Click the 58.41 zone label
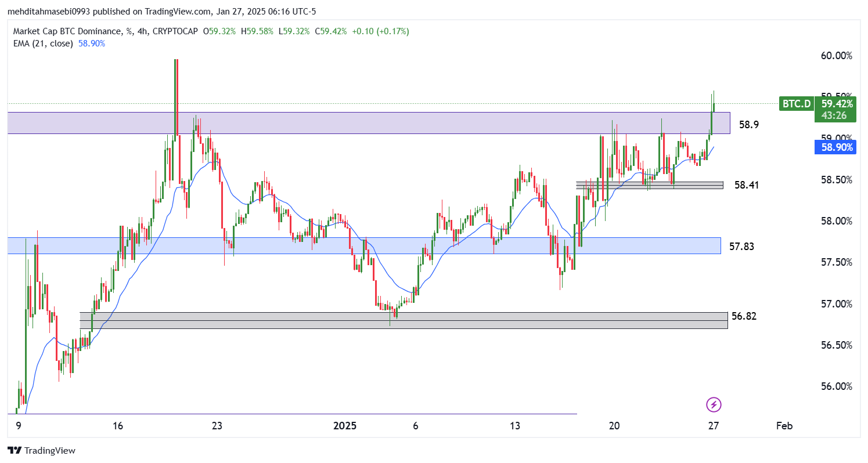 click(x=747, y=185)
